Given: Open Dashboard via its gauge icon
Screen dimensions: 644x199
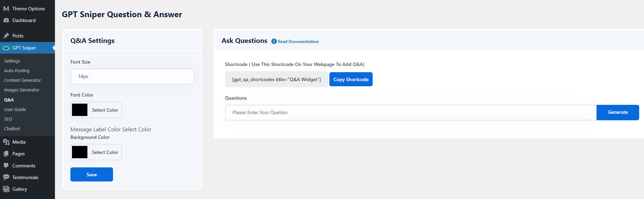Looking at the screenshot, I should click(x=6, y=20).
